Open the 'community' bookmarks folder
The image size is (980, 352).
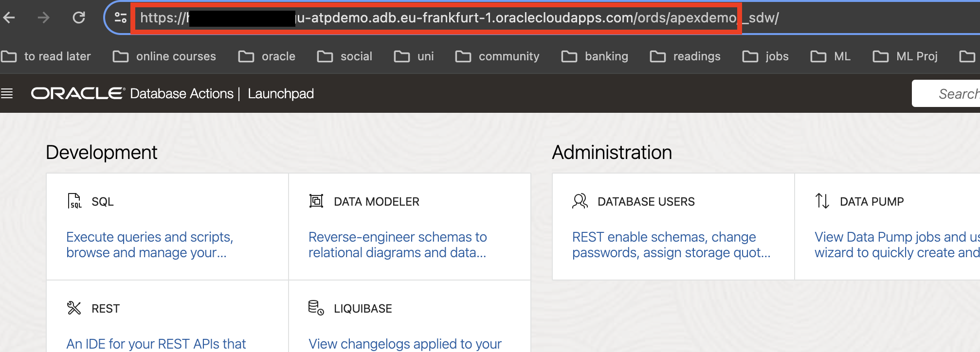[x=497, y=56]
